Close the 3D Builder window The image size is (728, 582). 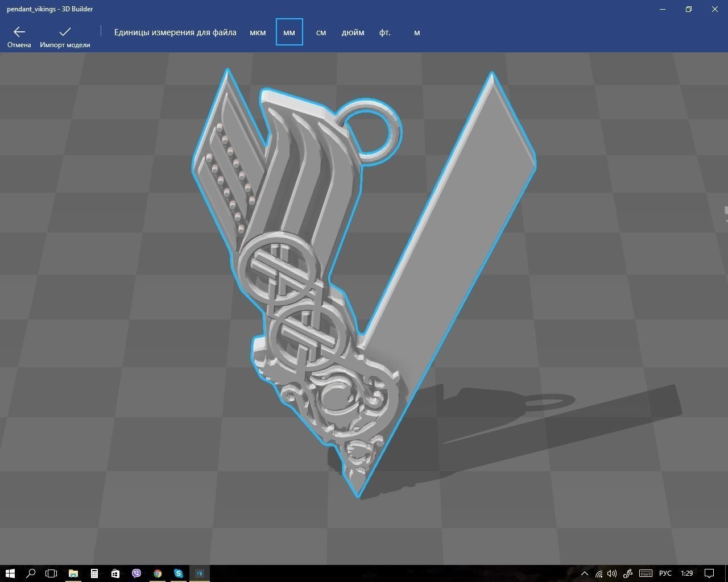[x=715, y=9]
